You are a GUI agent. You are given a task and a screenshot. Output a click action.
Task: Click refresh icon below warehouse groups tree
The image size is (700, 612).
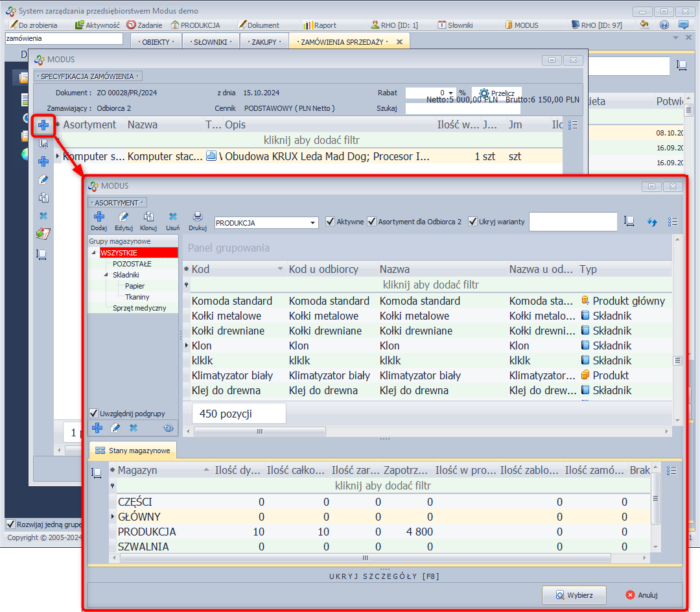(x=169, y=428)
